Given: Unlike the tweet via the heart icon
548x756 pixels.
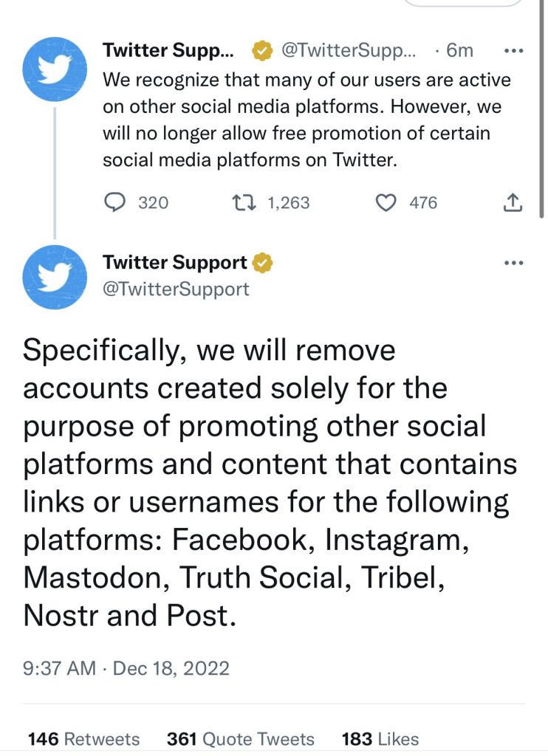Looking at the screenshot, I should pyautogui.click(x=386, y=202).
